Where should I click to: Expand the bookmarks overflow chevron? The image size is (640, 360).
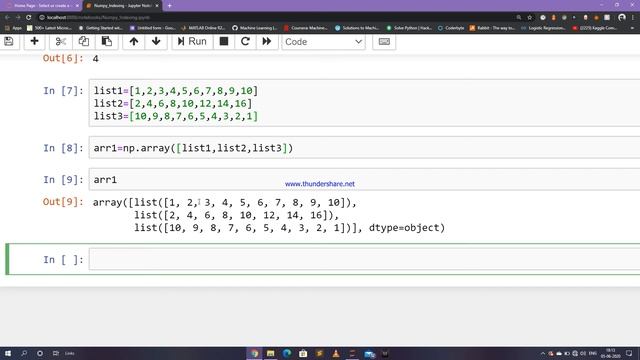[632, 28]
